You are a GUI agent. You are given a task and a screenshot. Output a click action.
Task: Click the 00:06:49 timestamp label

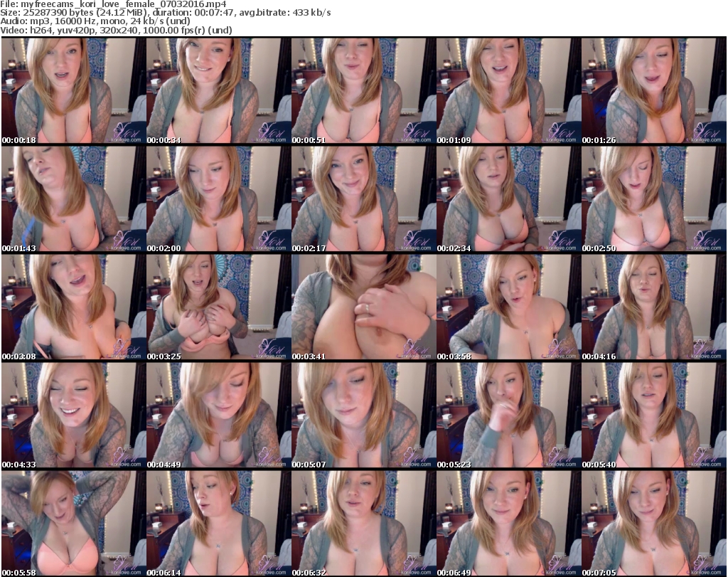tap(454, 572)
